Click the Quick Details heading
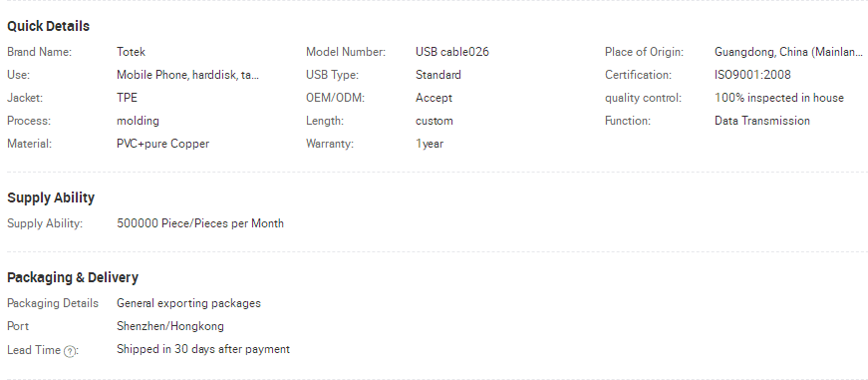Screen dimensions: 868x380 coord(48,26)
